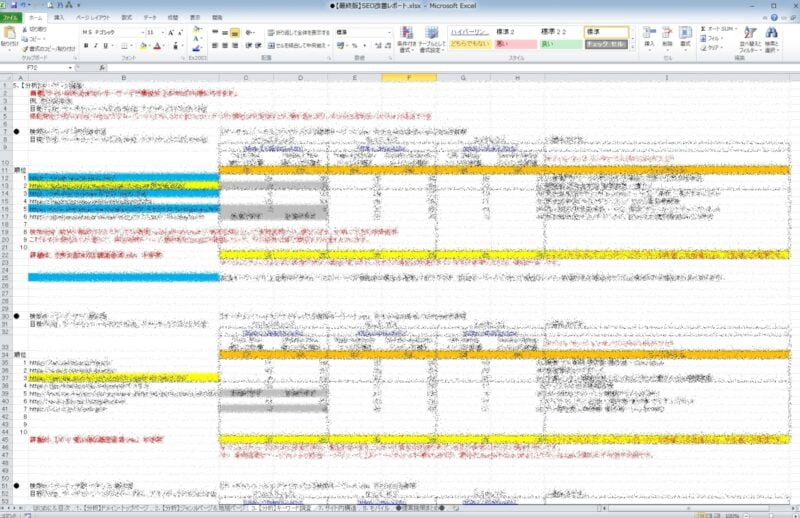The width and height of the screenshot is (800, 518).
Task: Open the Excel Help question mark icon
Action: point(774,17)
